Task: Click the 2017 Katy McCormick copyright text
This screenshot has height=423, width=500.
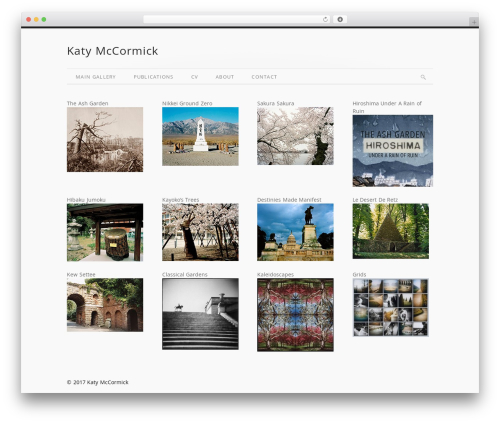Action: [x=97, y=382]
